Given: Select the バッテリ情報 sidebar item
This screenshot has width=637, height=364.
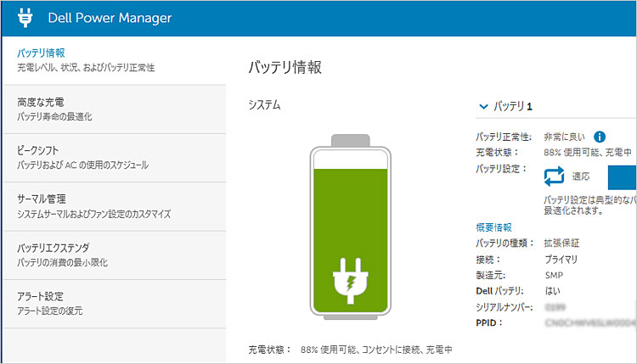Looking at the screenshot, I should [114, 60].
